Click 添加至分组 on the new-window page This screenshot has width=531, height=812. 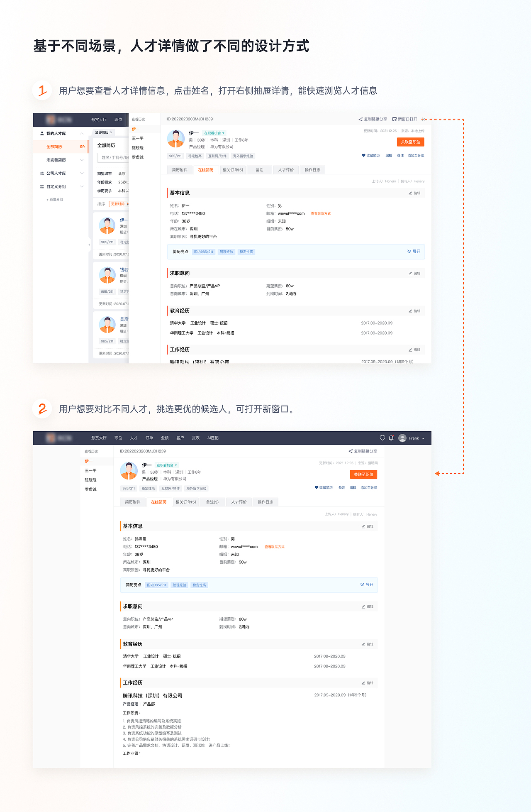coord(369,488)
